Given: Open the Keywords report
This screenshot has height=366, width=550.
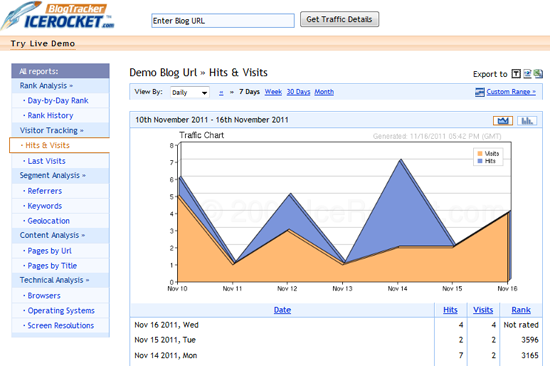Looking at the screenshot, I should 45,206.
